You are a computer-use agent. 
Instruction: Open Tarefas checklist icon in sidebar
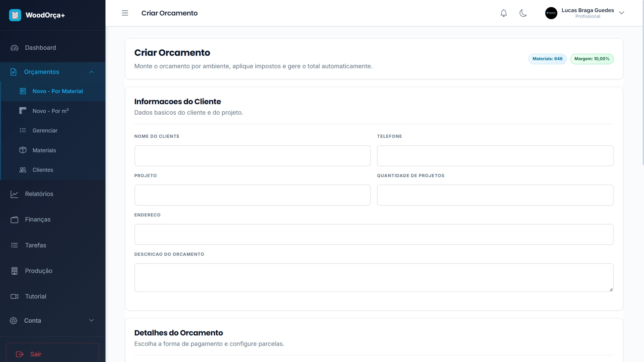pos(14,245)
